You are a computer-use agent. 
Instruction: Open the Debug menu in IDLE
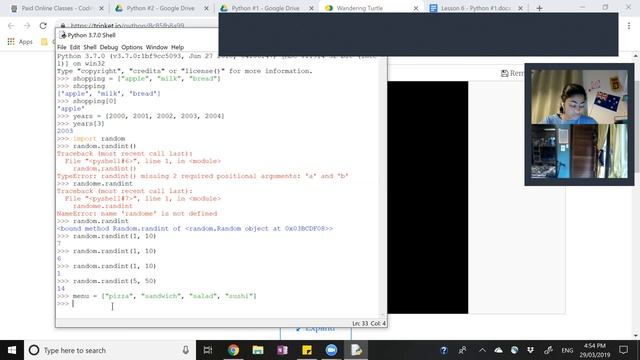click(109, 47)
